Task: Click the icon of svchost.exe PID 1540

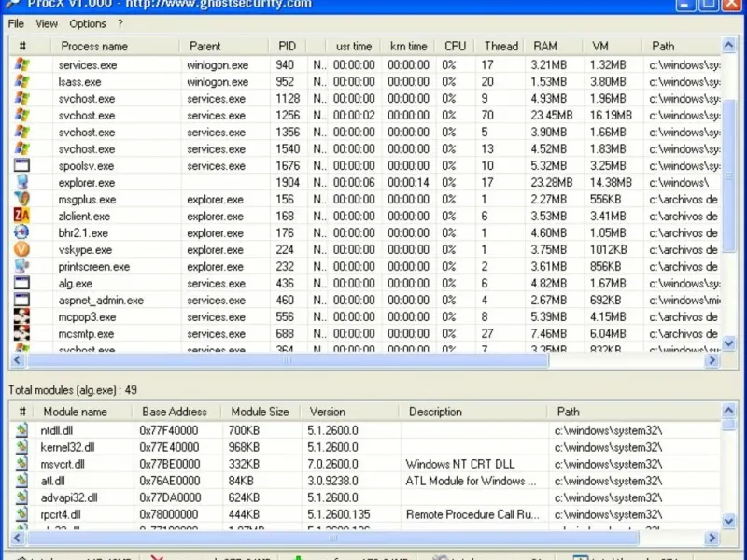Action: [x=21, y=149]
